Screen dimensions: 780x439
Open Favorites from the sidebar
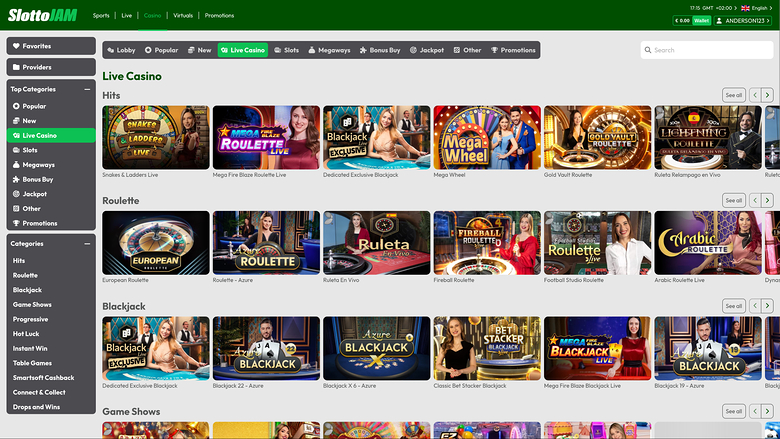click(x=51, y=46)
